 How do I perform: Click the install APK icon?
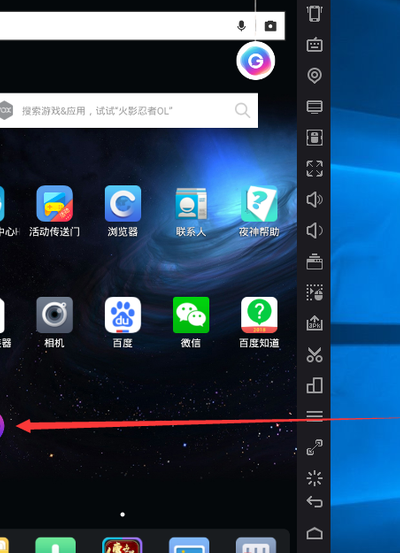(314, 323)
